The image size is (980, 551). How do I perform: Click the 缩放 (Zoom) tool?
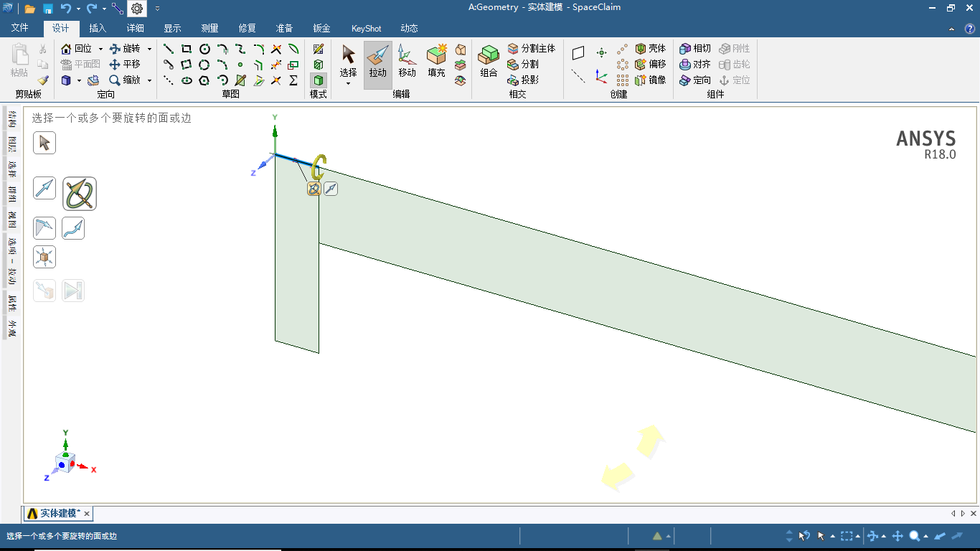[x=125, y=80]
